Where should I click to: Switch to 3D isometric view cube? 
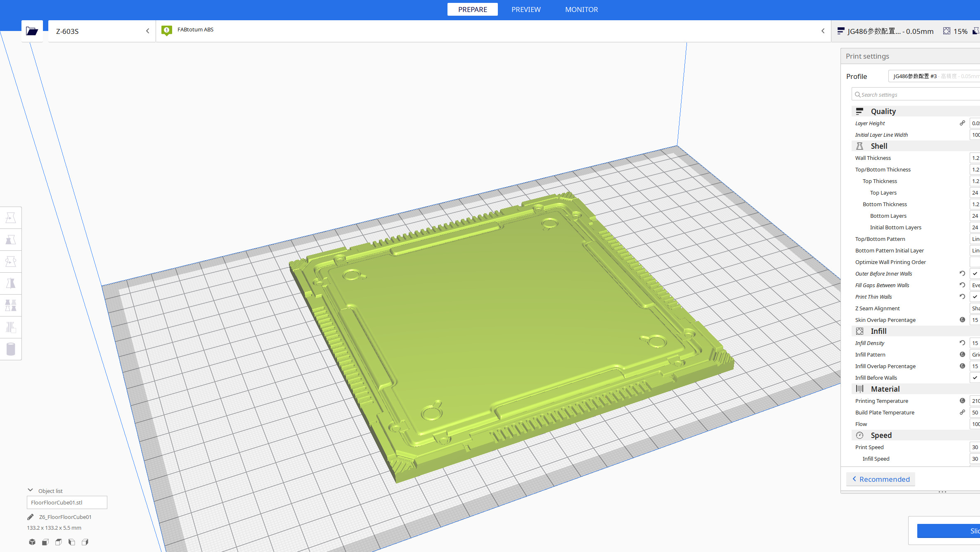click(32, 542)
